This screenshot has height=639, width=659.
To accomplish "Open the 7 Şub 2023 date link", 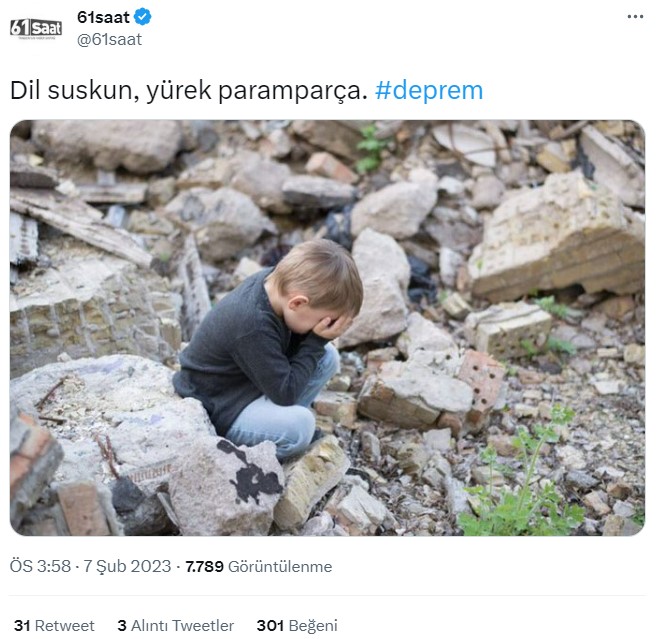I will tap(127, 566).
